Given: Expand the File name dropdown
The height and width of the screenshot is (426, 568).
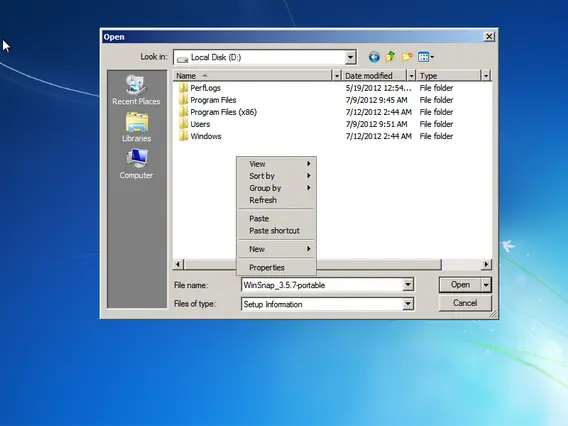Looking at the screenshot, I should pyautogui.click(x=408, y=285).
